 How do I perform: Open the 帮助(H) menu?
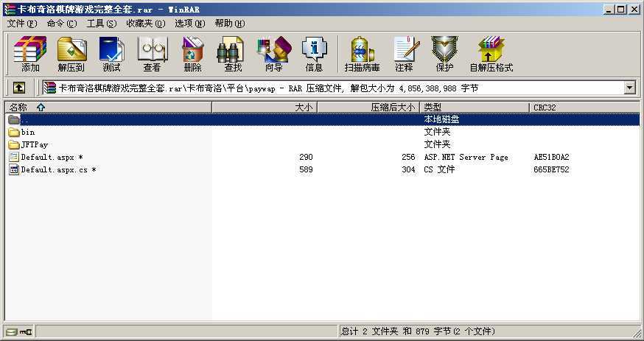[230, 24]
